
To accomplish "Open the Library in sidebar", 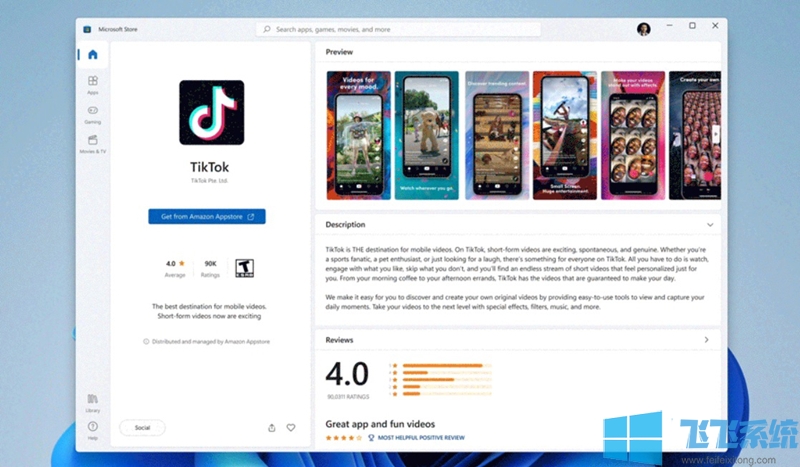I will click(x=93, y=401).
